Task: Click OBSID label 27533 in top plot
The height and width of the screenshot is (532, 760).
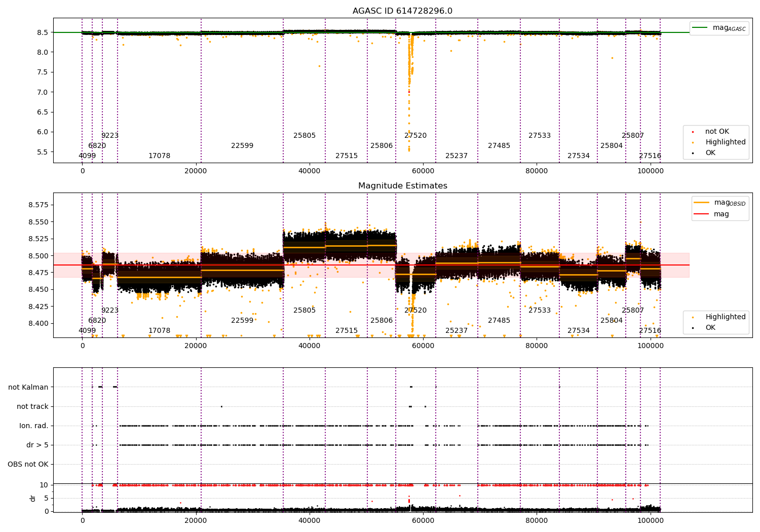Action: tap(540, 136)
